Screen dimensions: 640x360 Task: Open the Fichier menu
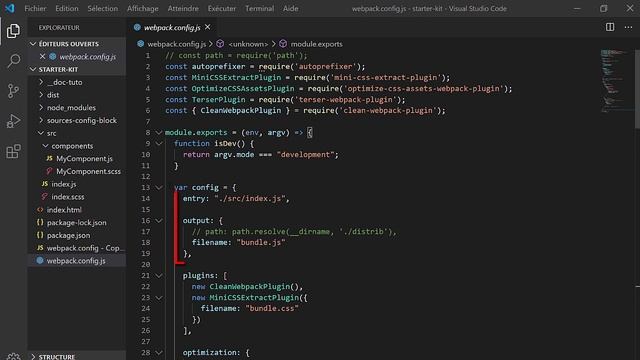point(35,8)
